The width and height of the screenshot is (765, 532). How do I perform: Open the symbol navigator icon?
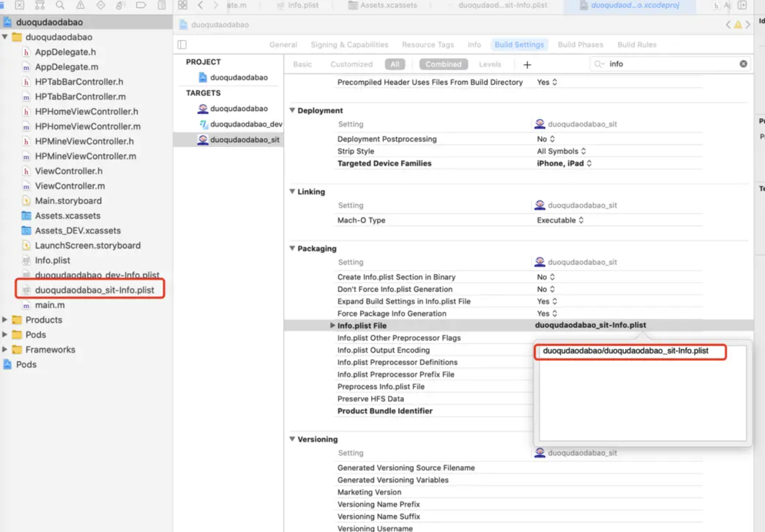click(x=40, y=5)
